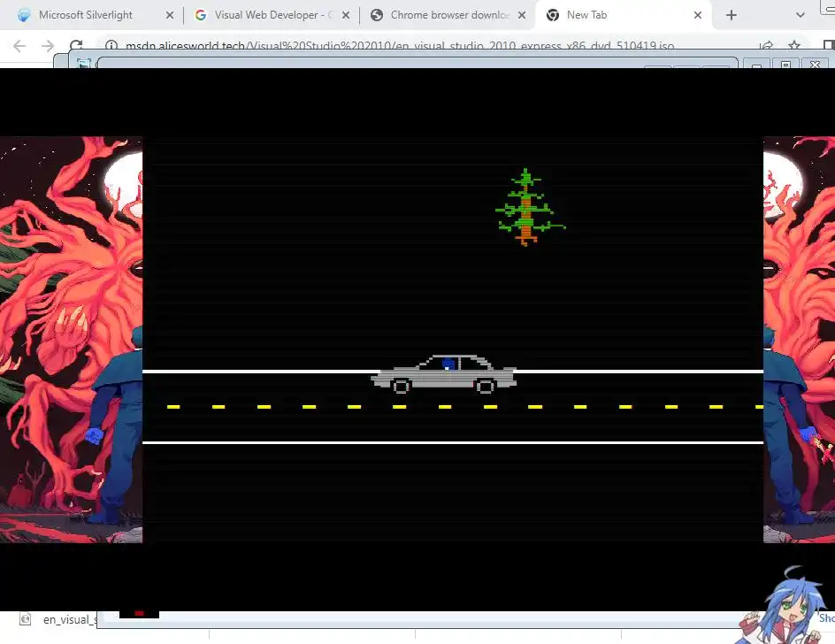
Task: Expand the tab search chevron
Action: click(x=800, y=15)
